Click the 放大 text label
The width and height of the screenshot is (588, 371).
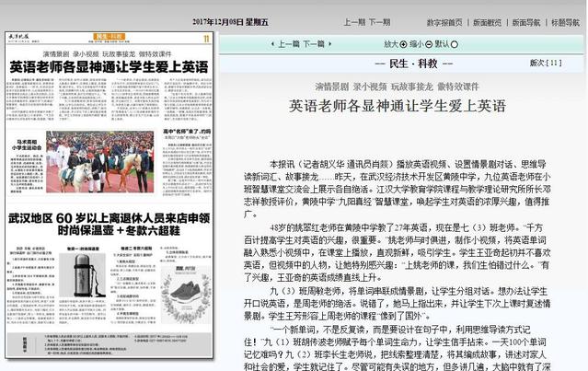click(x=391, y=44)
